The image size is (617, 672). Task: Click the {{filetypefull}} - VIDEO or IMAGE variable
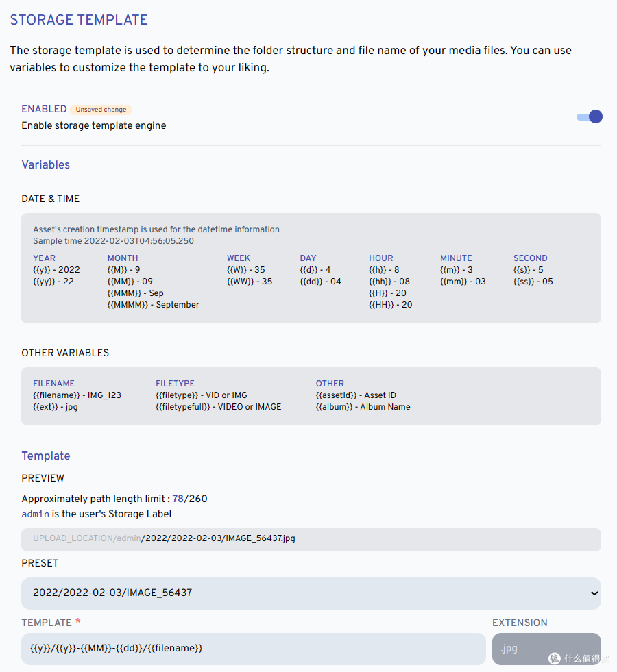pyautogui.click(x=218, y=407)
